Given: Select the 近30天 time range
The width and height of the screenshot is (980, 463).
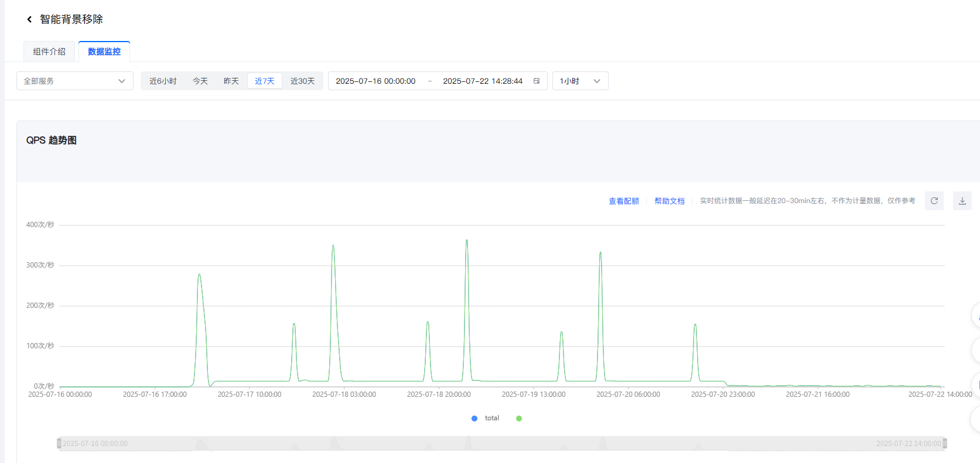Looking at the screenshot, I should pos(302,81).
